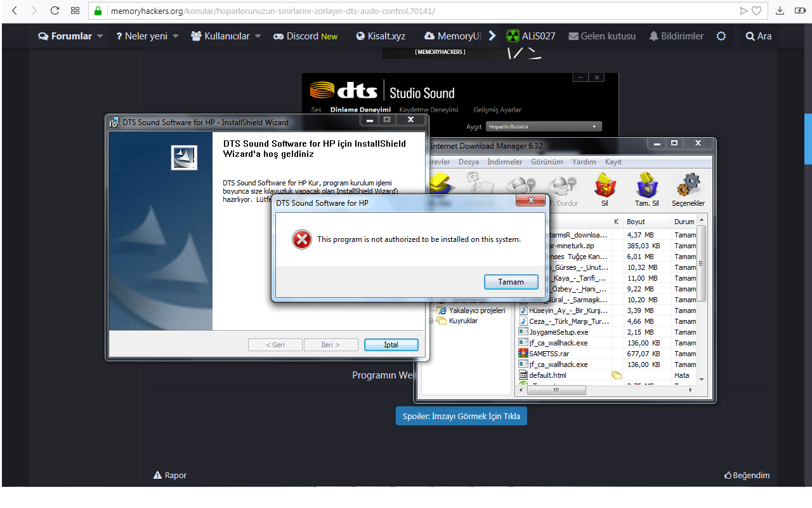Image resolution: width=812 pixels, height=508 pixels.
Task: Click the browser forward arrow
Action: tap(34, 11)
